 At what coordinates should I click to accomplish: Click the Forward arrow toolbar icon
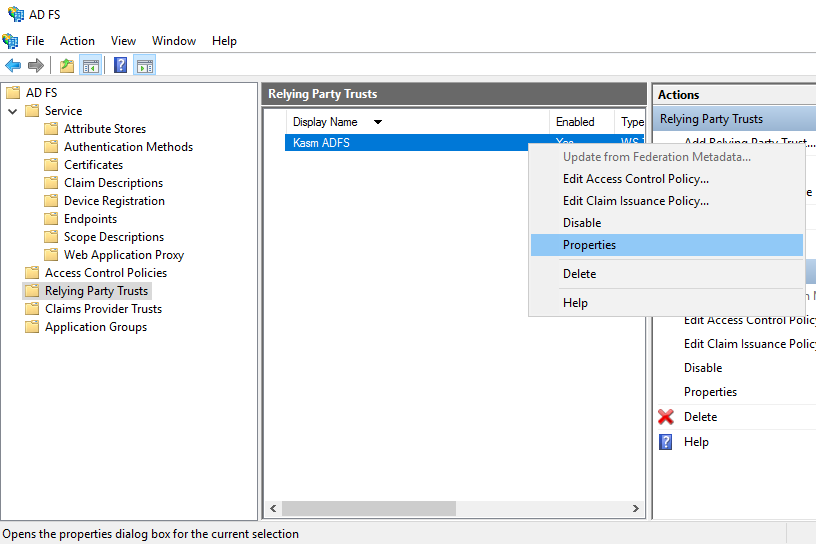(36, 66)
